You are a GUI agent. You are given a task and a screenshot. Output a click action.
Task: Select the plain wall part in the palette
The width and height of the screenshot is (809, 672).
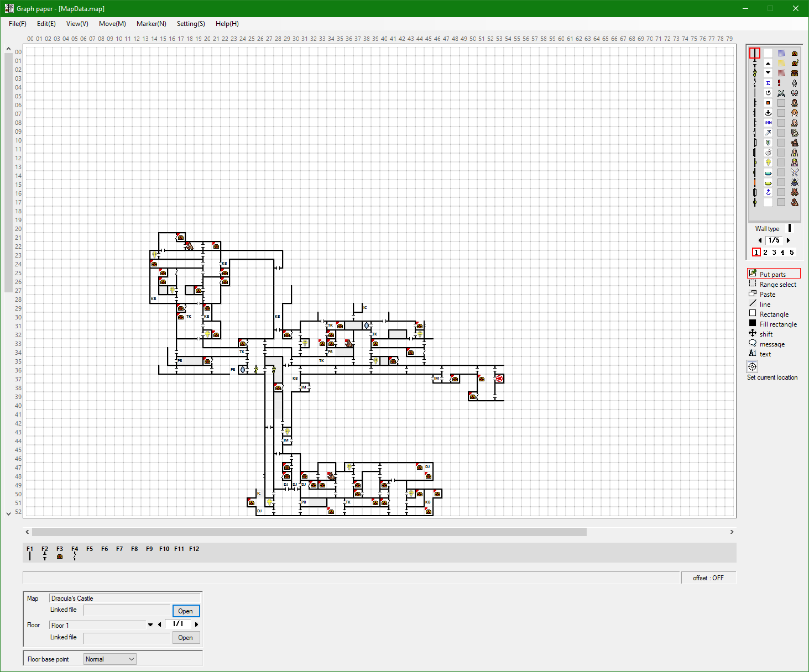coord(755,53)
